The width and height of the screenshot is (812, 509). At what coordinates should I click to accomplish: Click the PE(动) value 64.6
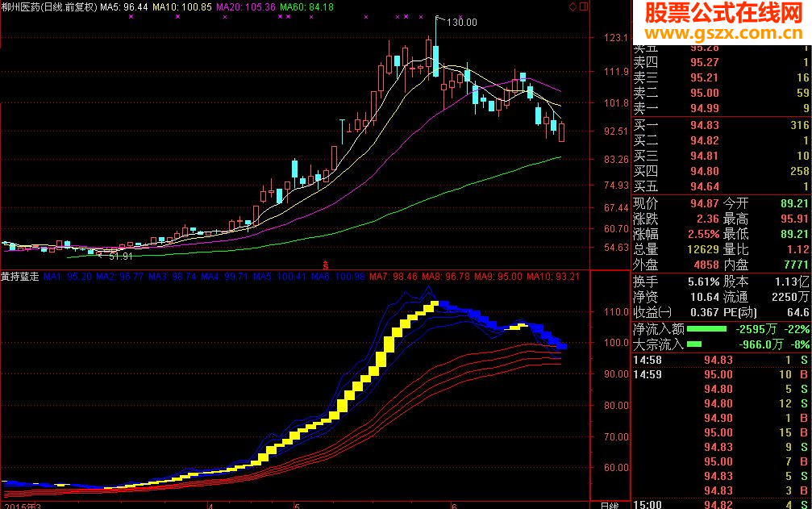click(x=798, y=313)
